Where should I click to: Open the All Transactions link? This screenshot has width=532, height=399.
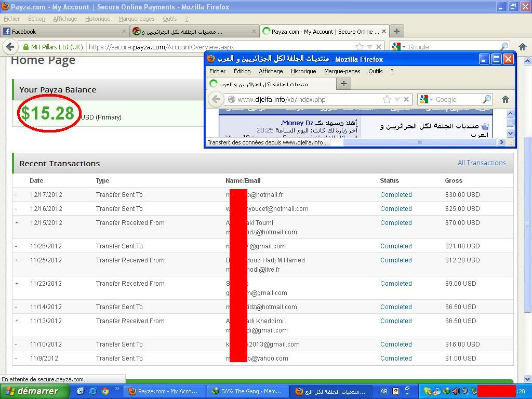coord(482,163)
